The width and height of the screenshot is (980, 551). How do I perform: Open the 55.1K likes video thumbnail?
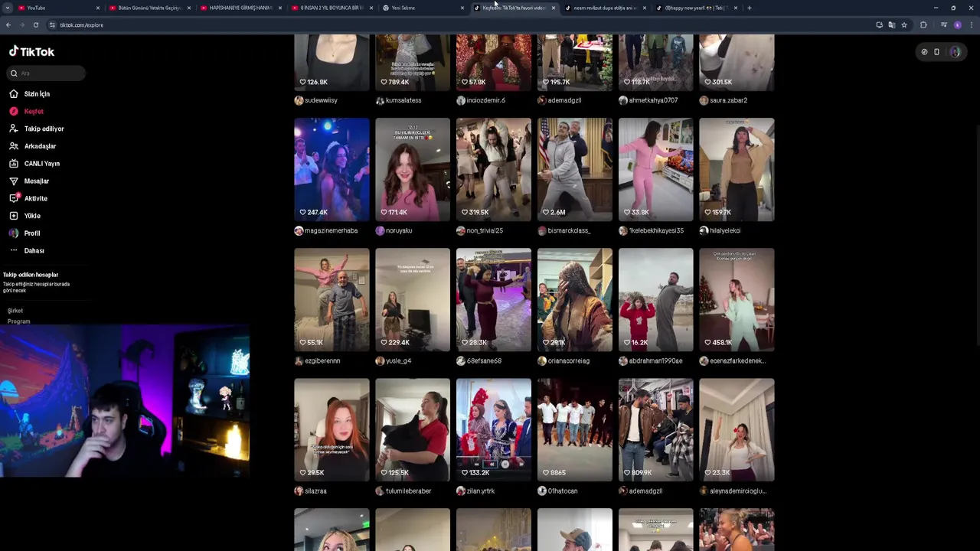(x=332, y=300)
